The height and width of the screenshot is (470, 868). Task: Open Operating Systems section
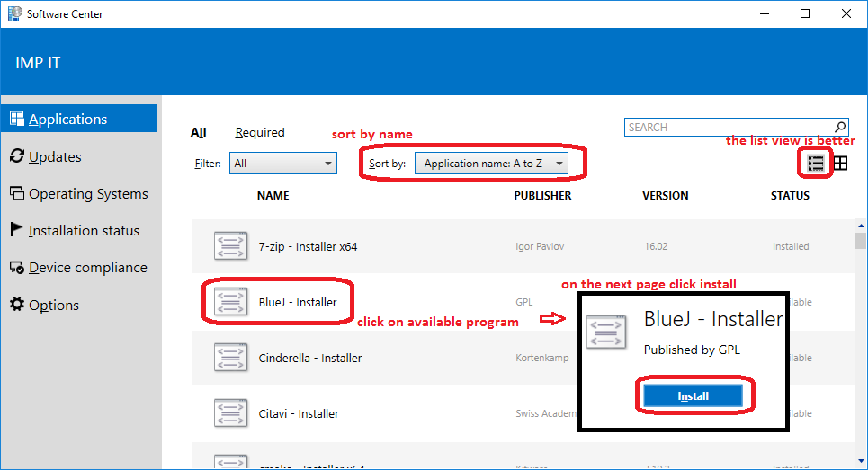pos(88,194)
